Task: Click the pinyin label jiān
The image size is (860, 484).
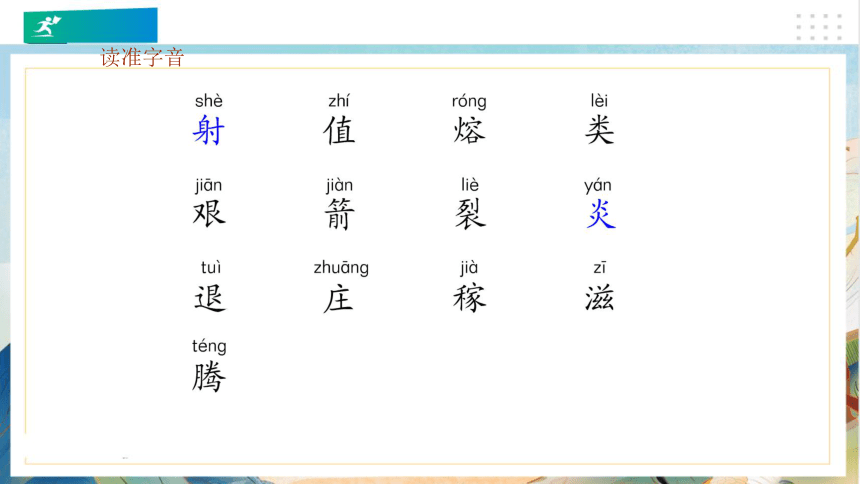Action: (208, 185)
